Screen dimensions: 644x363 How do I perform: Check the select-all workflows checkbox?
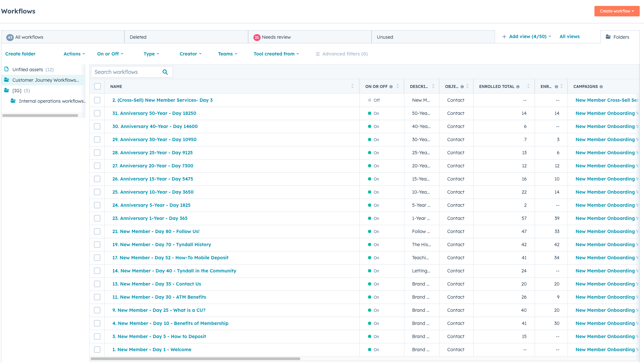(x=97, y=86)
